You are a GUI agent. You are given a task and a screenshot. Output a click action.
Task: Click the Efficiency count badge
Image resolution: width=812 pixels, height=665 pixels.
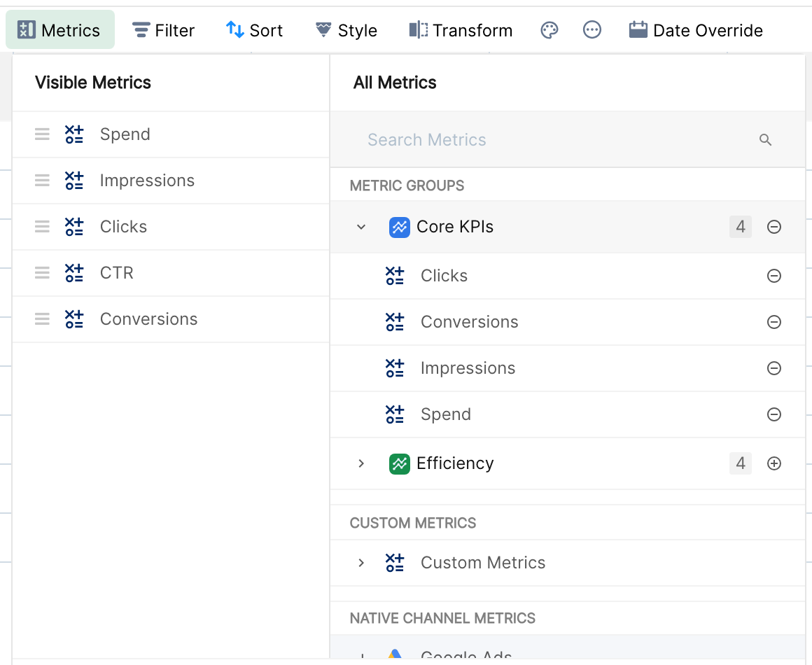(741, 463)
